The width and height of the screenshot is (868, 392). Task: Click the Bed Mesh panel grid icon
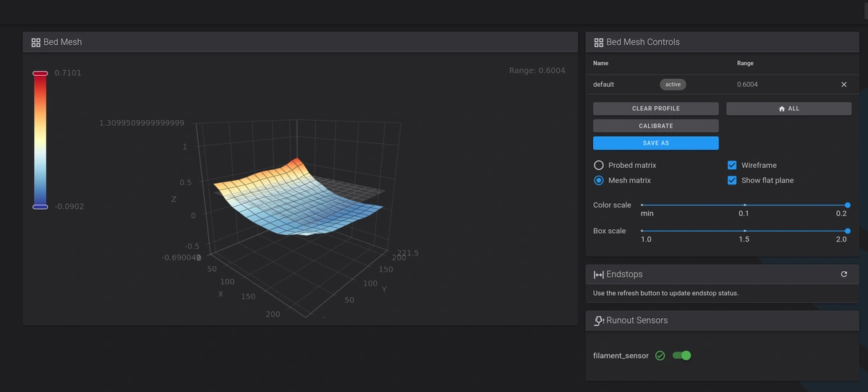coord(35,43)
